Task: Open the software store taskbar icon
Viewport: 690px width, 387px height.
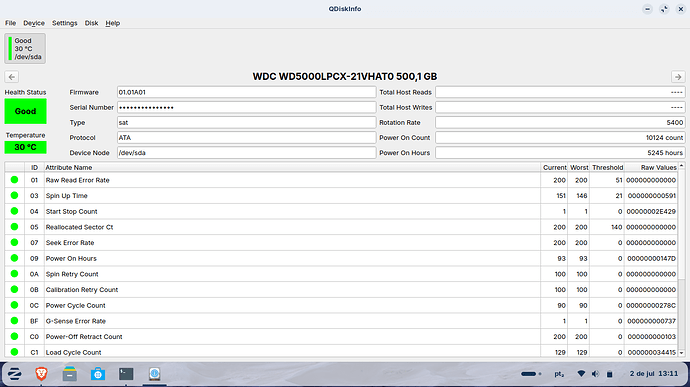Action: [x=98, y=374]
